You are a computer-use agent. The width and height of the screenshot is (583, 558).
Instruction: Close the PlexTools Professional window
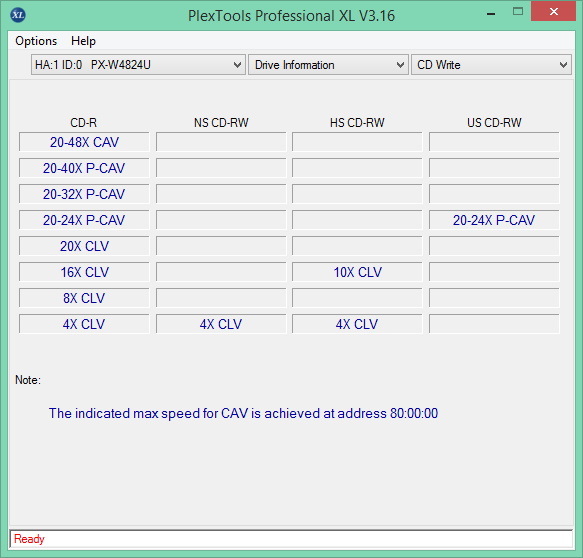point(553,12)
